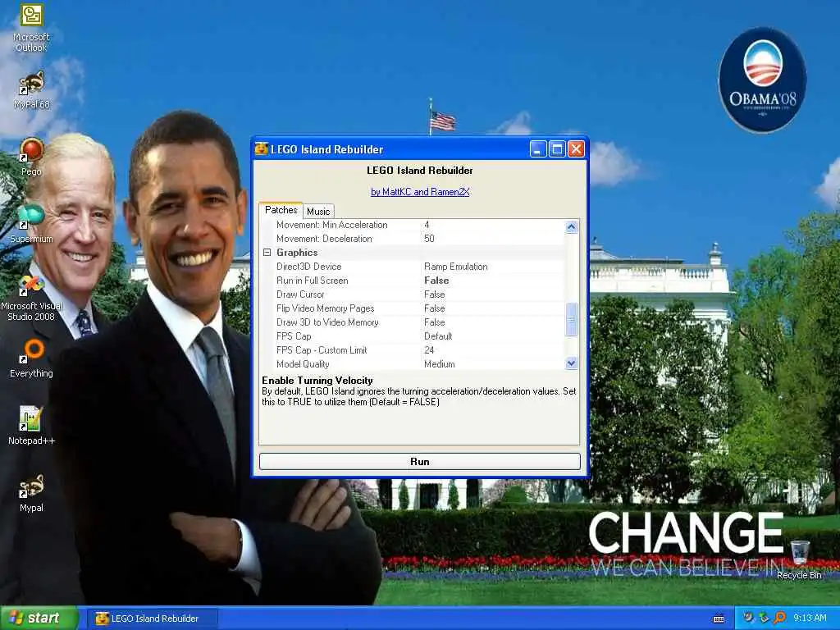Open the Pego desktop shortcut
The width and height of the screenshot is (840, 630).
(32, 157)
